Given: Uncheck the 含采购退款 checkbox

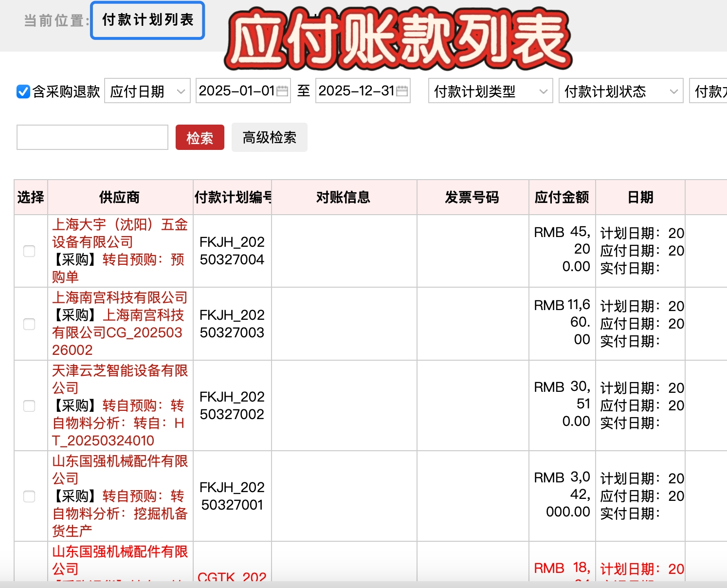Looking at the screenshot, I should (x=23, y=92).
